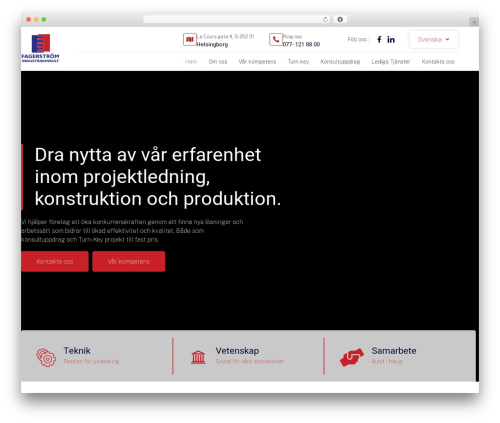Open the LinkedIn page icon
This screenshot has height=423, width=500.
(x=391, y=40)
